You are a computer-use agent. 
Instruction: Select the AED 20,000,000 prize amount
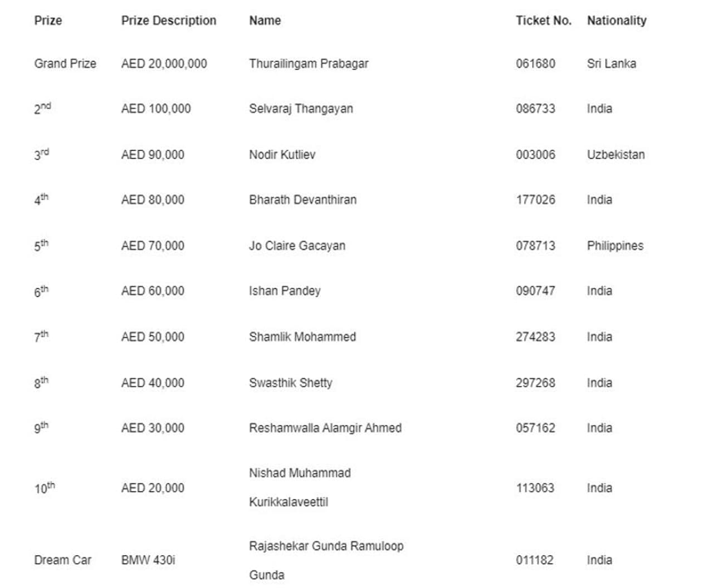(164, 63)
